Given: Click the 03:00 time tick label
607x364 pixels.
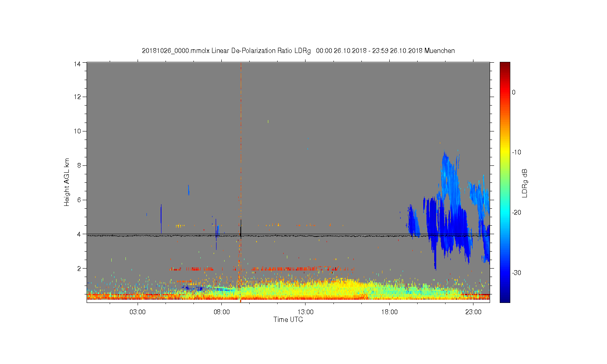Looking at the screenshot, I should (138, 312).
